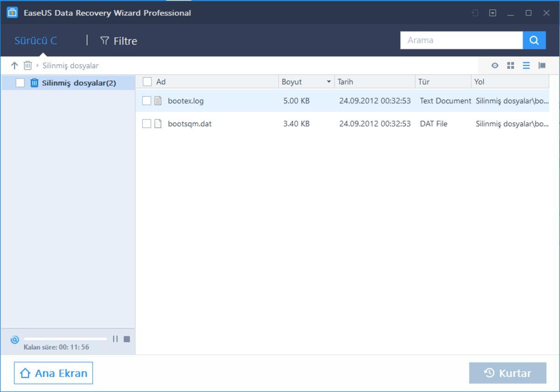Enable the detail pane view icon
This screenshot has width=560, height=392.
(x=542, y=65)
